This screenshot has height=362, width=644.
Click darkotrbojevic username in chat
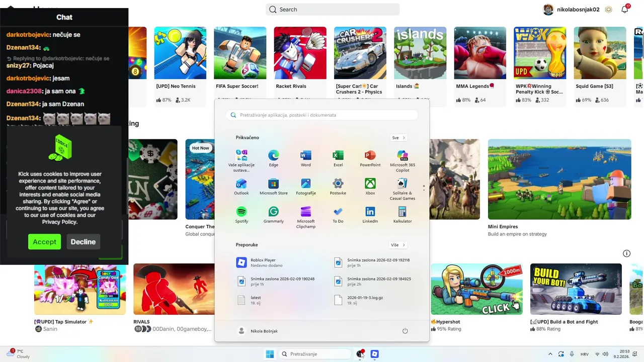[x=29, y=35]
